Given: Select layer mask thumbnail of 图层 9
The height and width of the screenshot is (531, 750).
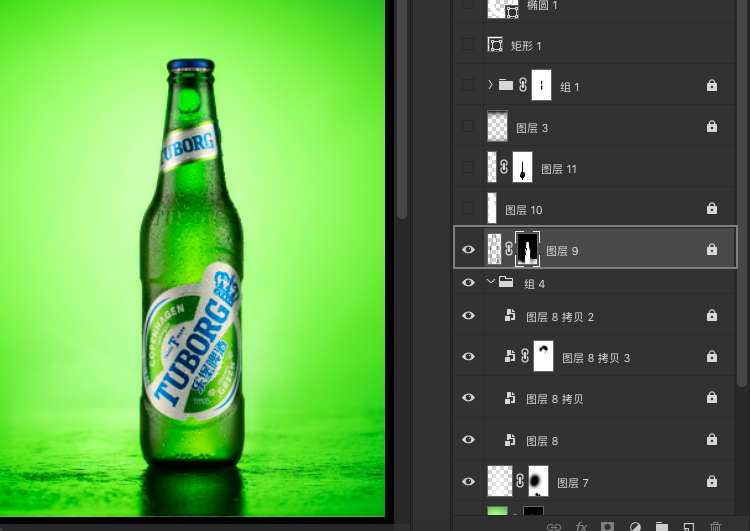Looking at the screenshot, I should click(x=527, y=249).
